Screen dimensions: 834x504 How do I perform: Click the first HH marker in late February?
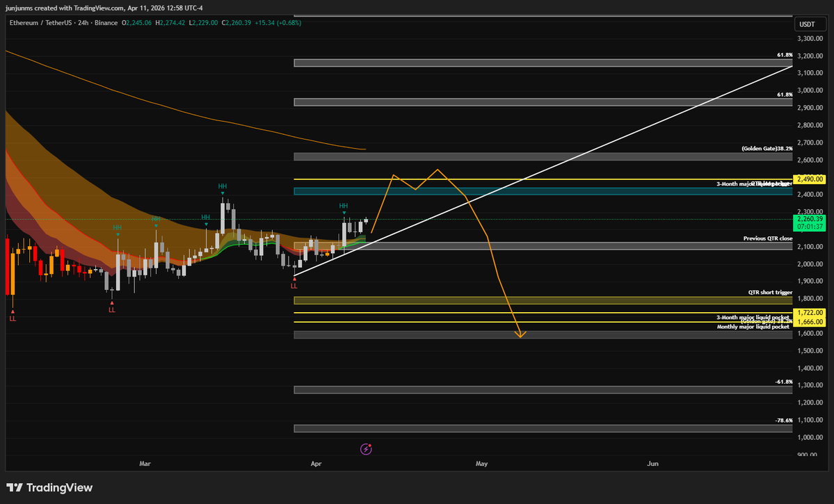(x=118, y=227)
